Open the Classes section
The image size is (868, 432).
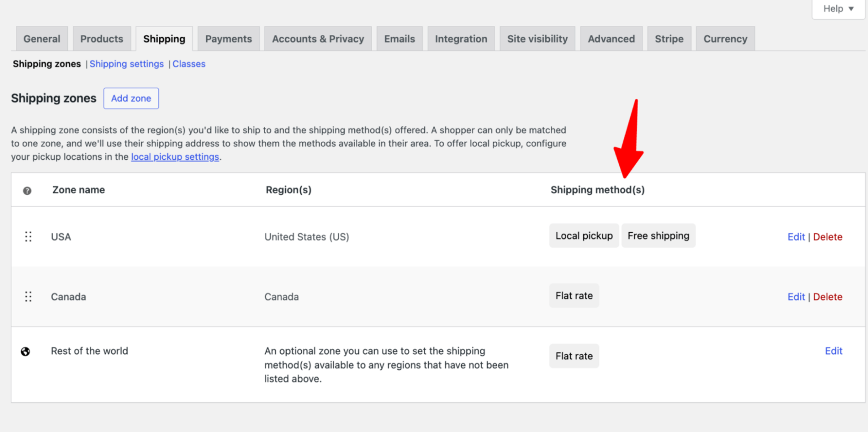coord(189,64)
